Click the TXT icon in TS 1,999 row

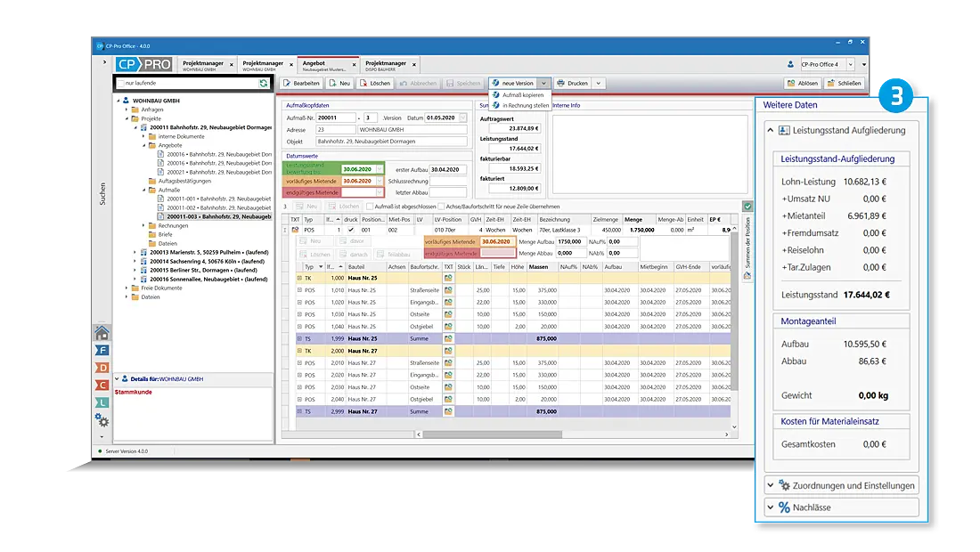tap(449, 338)
